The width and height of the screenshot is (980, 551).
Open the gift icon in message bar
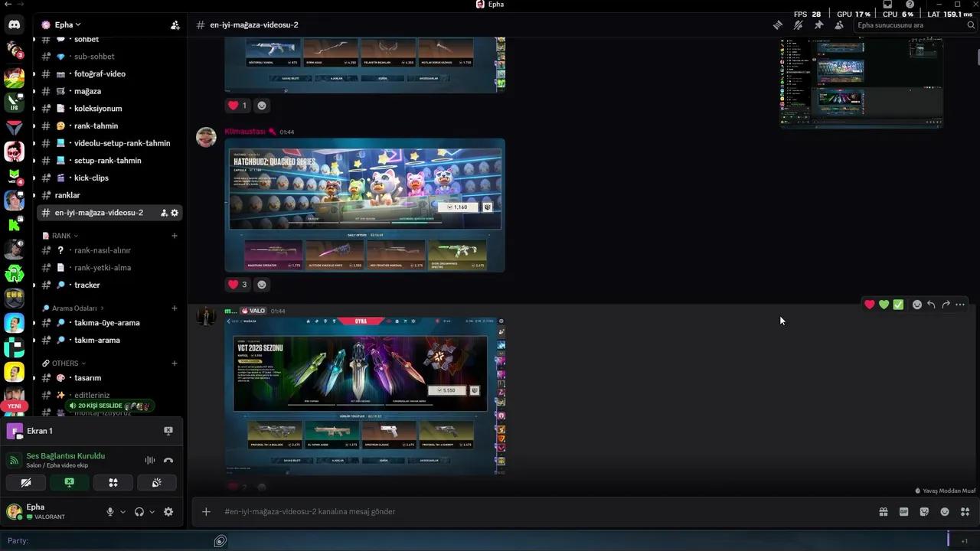pos(883,511)
